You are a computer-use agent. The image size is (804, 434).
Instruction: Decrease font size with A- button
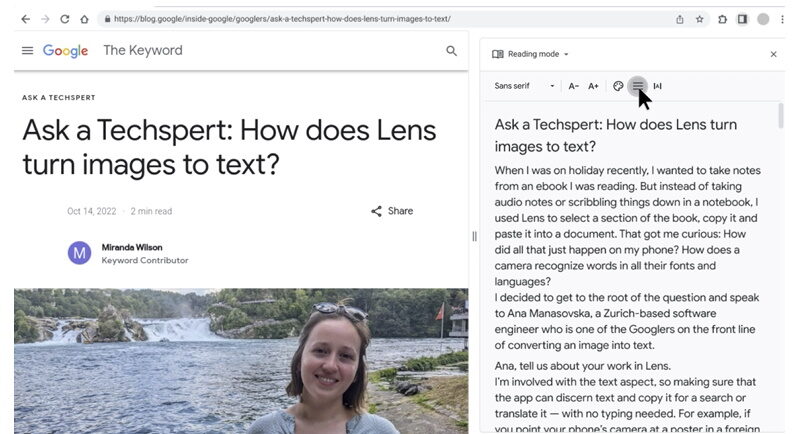tap(574, 86)
